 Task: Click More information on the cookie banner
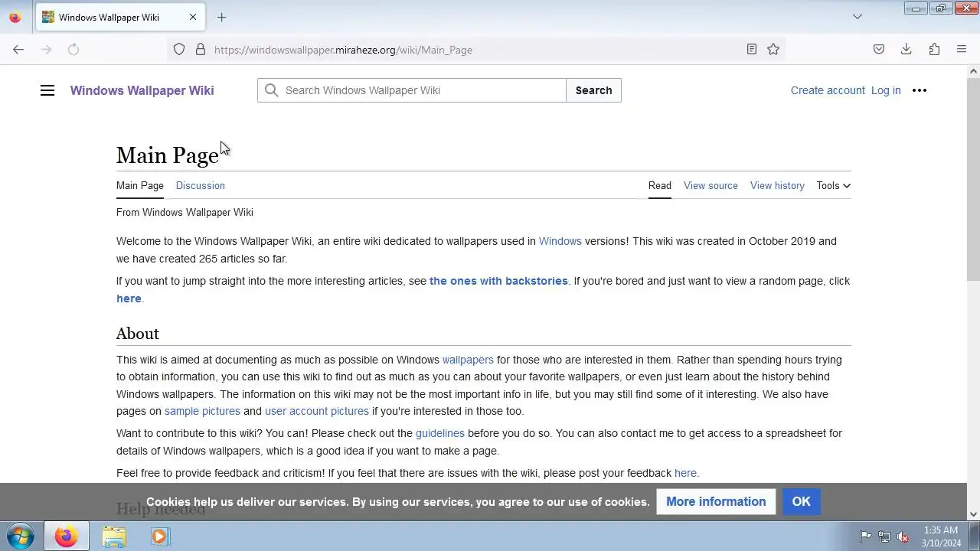(x=716, y=502)
